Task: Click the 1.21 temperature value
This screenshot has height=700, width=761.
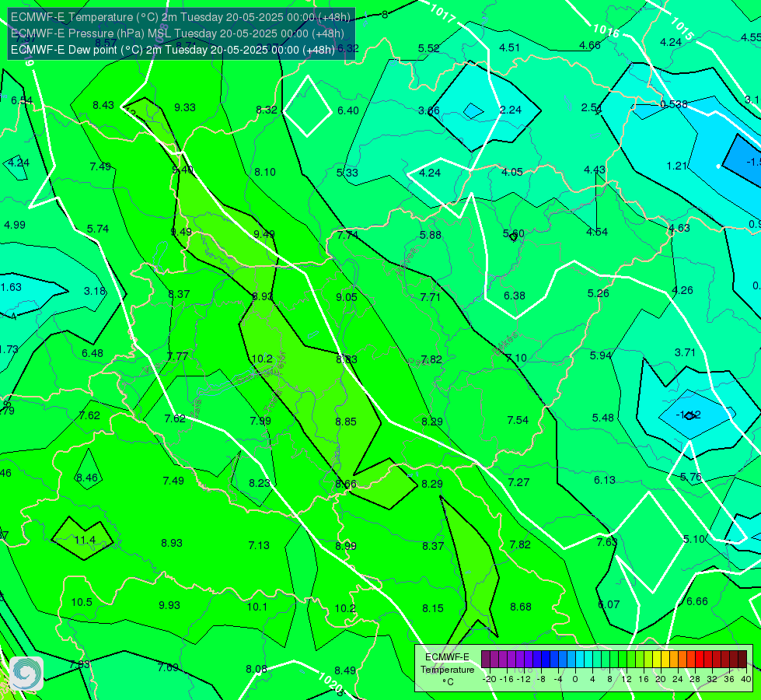Action: 676,166
